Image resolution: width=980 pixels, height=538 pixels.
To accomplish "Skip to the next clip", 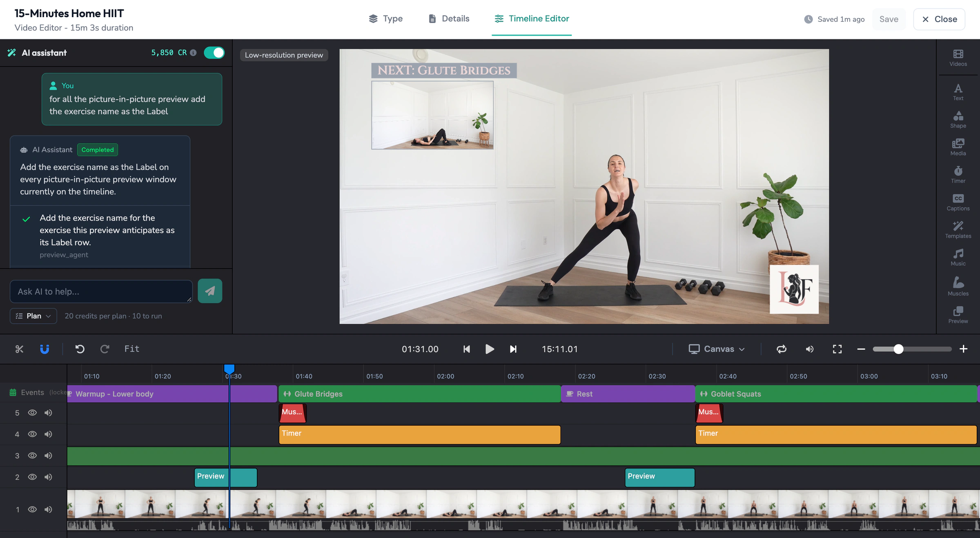I will click(x=513, y=349).
